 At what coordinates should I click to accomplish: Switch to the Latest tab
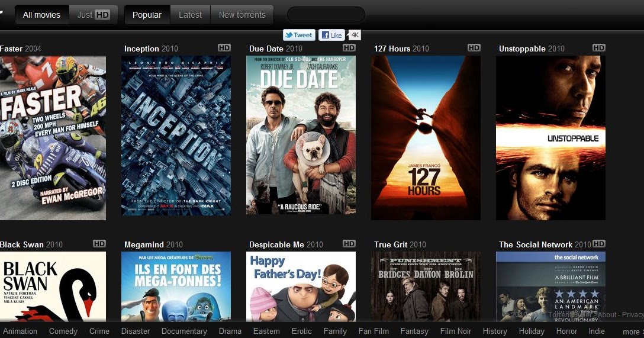[x=190, y=15]
